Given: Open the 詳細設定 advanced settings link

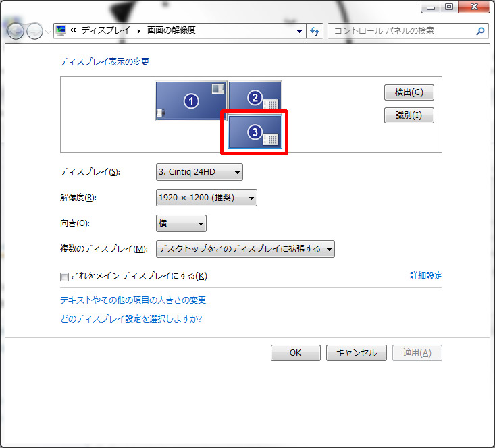Looking at the screenshot, I should coord(426,275).
